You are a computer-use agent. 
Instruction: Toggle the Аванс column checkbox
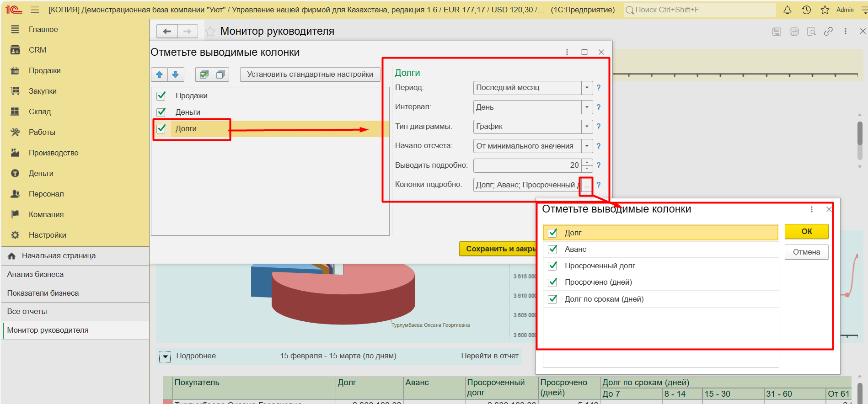(553, 250)
